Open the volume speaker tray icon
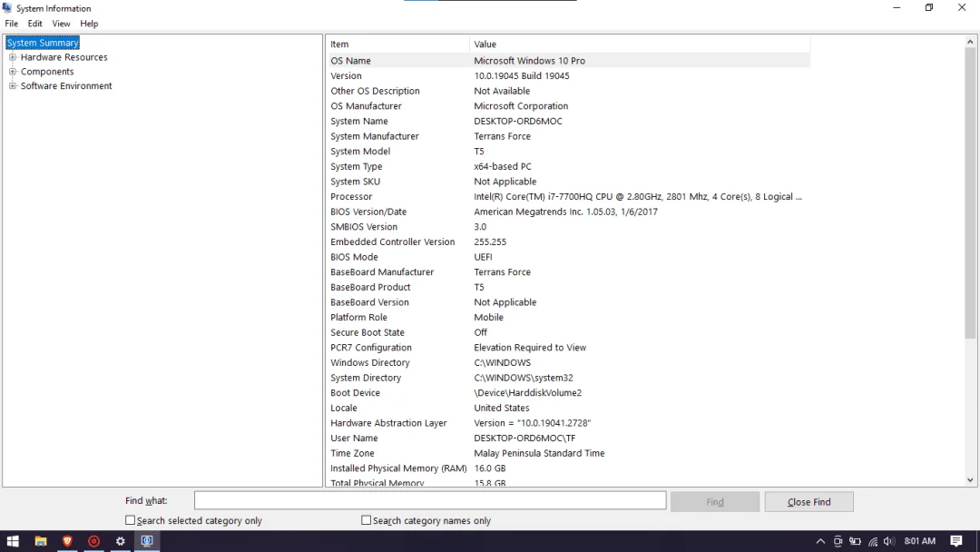This screenshot has height=552, width=980. tap(888, 541)
